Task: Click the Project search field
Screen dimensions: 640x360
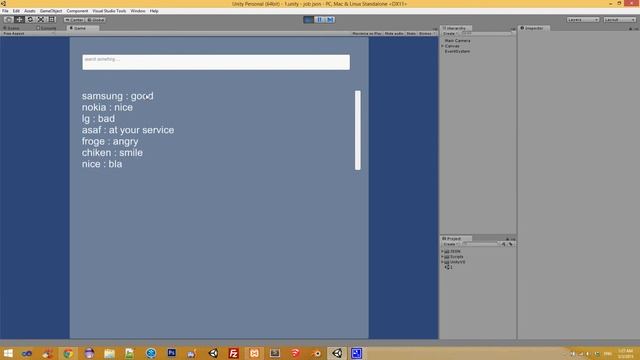Action: point(480,244)
